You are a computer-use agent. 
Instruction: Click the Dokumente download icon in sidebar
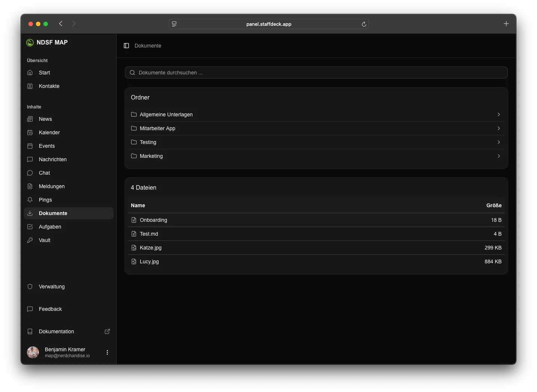[x=30, y=213]
